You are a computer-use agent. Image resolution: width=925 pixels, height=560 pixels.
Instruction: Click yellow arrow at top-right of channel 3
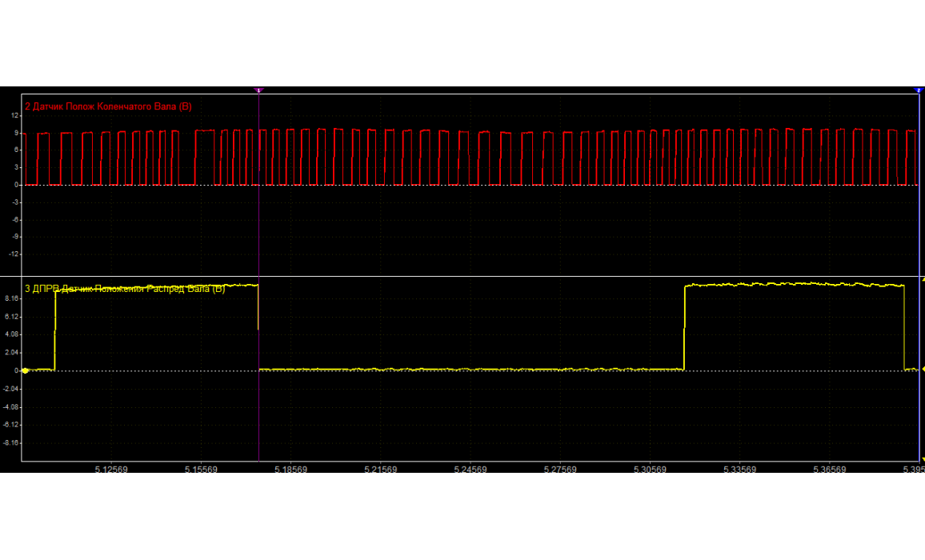coord(922,280)
